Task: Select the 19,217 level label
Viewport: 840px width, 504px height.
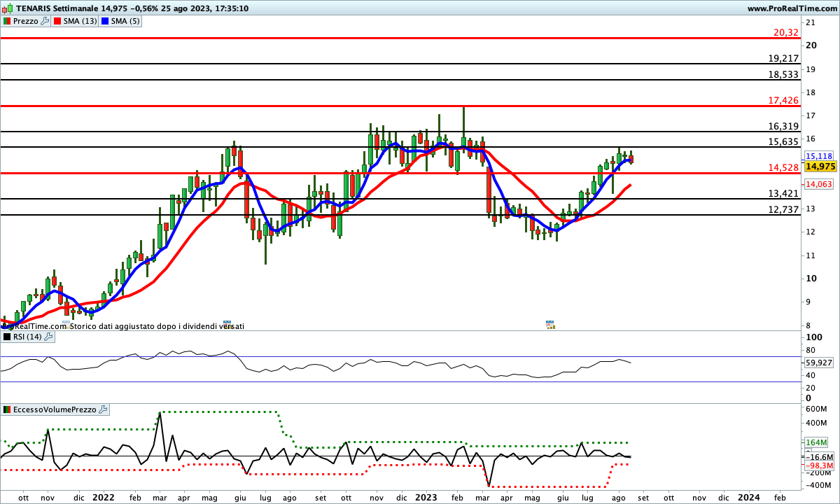Action: (x=783, y=58)
